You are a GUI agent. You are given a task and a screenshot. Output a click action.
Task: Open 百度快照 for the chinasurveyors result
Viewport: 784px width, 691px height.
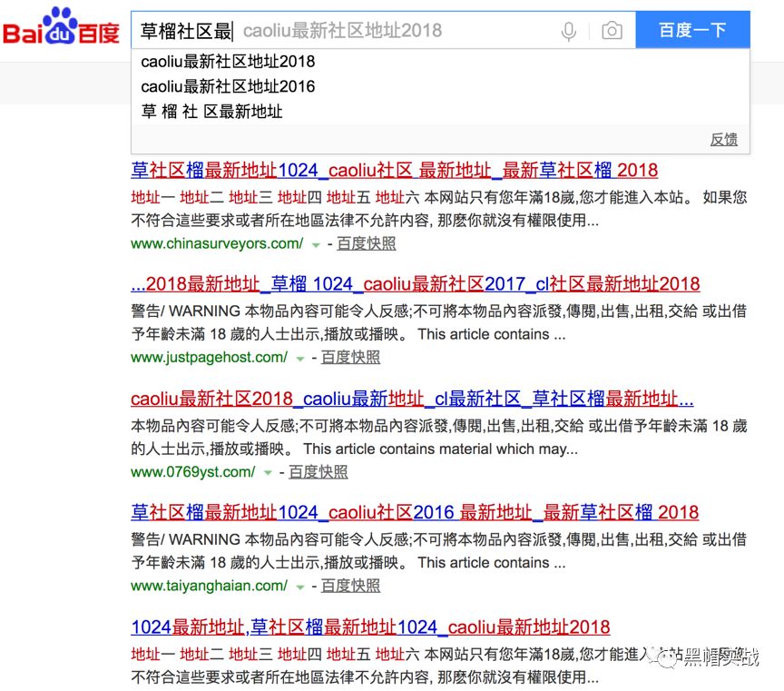point(366,243)
